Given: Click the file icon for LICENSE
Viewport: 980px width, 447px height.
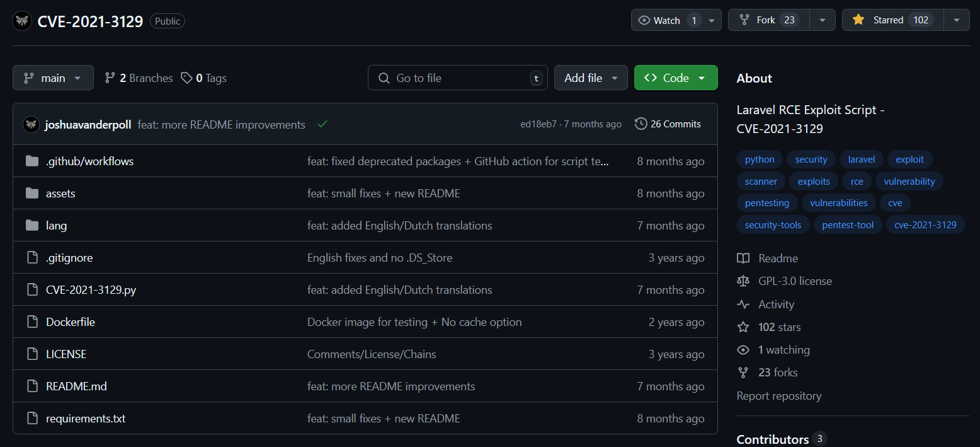Looking at the screenshot, I should click(x=32, y=354).
